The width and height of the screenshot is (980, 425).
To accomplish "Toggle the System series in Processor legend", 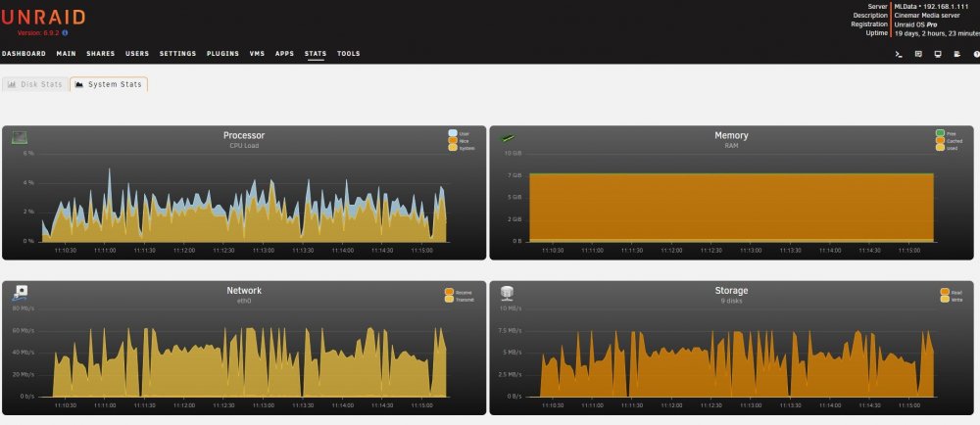I will [x=462, y=149].
